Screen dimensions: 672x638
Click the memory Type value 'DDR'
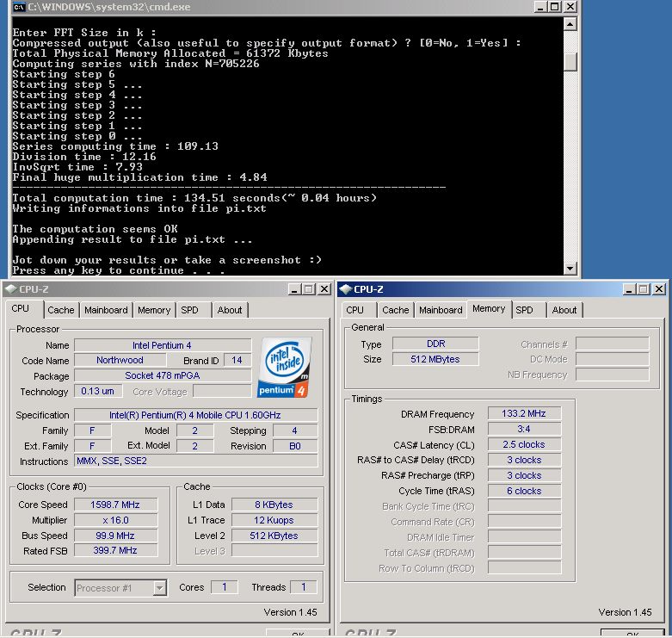tap(435, 344)
